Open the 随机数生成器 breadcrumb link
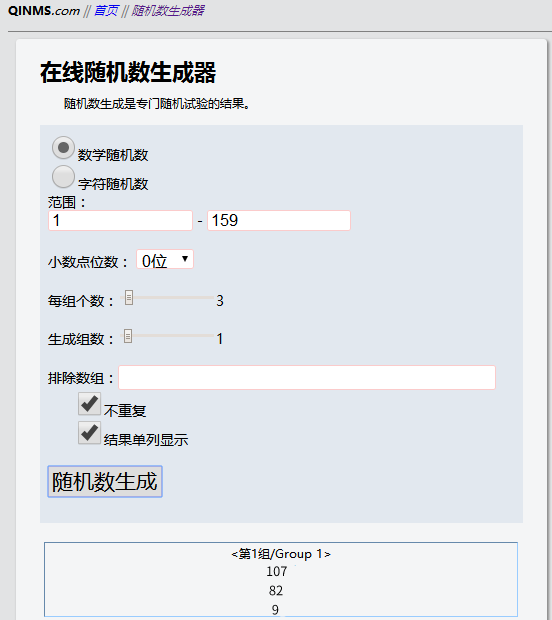The height and width of the screenshot is (620, 552). (x=168, y=10)
